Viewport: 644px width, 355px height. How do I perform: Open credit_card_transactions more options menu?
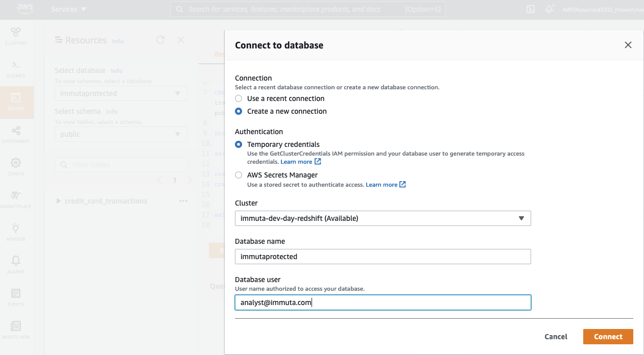[183, 201]
